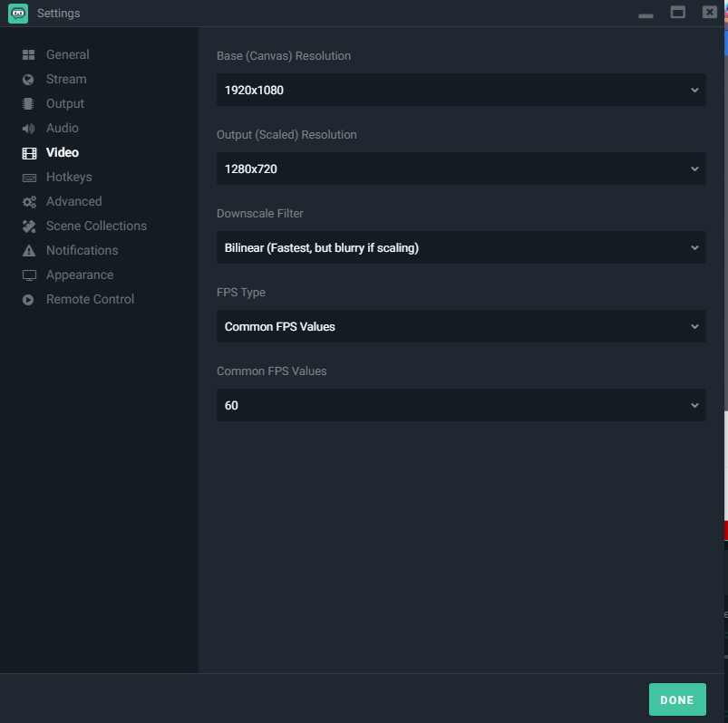Open the Output (Scaled) Resolution dropdown

[461, 169]
